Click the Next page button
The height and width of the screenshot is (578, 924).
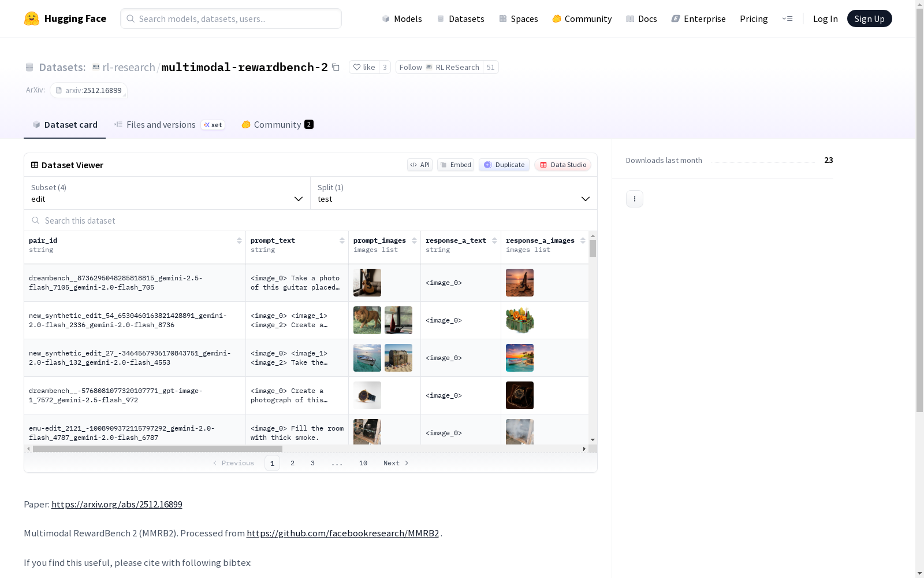(396, 463)
